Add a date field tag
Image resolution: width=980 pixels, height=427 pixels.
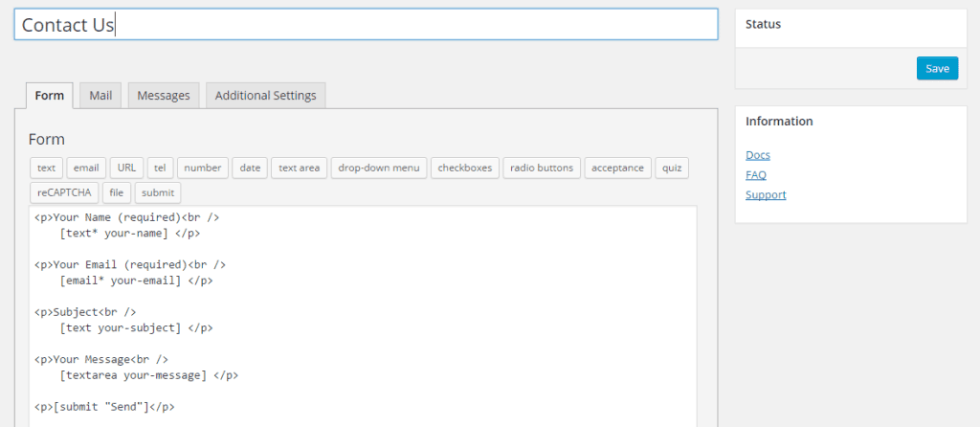click(x=250, y=168)
